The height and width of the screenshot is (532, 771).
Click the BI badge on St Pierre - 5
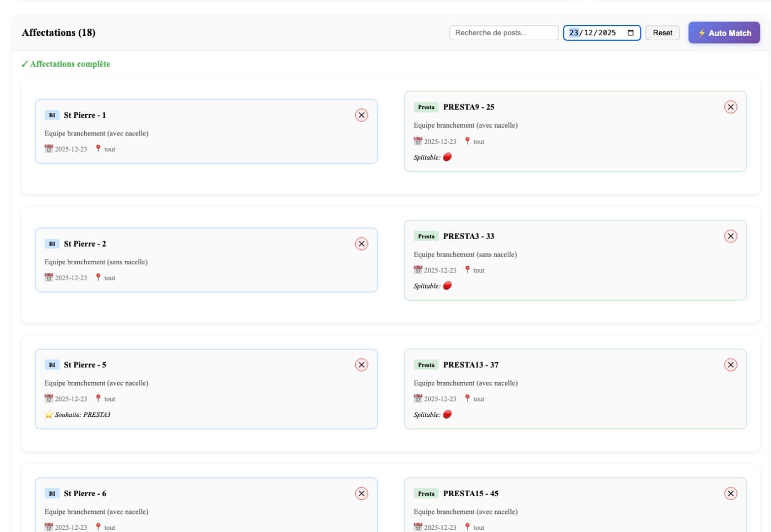pyautogui.click(x=52, y=365)
